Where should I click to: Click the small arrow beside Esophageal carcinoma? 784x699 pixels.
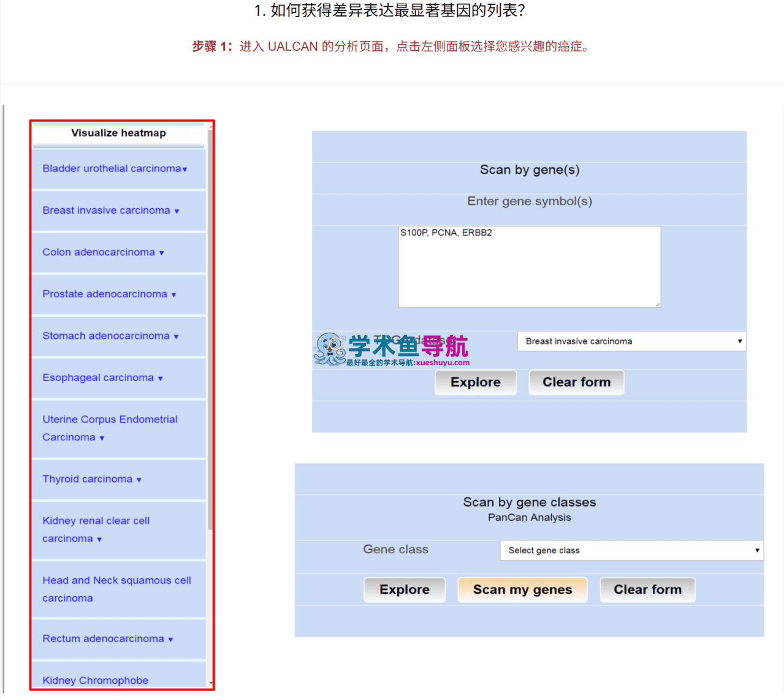[x=161, y=379]
